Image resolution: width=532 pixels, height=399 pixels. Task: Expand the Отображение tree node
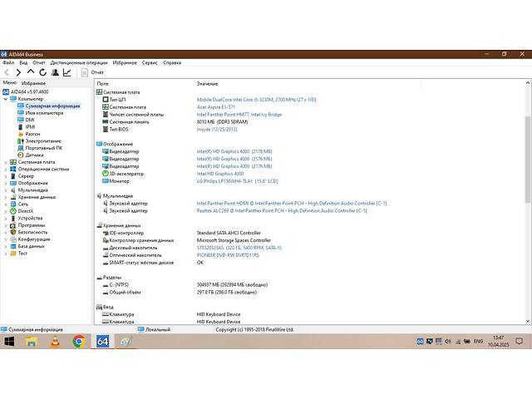click(6, 183)
